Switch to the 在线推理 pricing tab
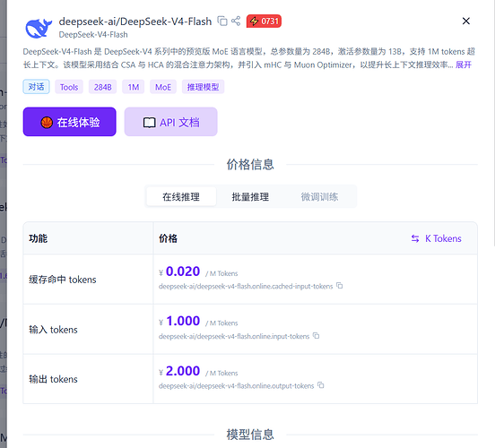495x448 pixels. [181, 196]
